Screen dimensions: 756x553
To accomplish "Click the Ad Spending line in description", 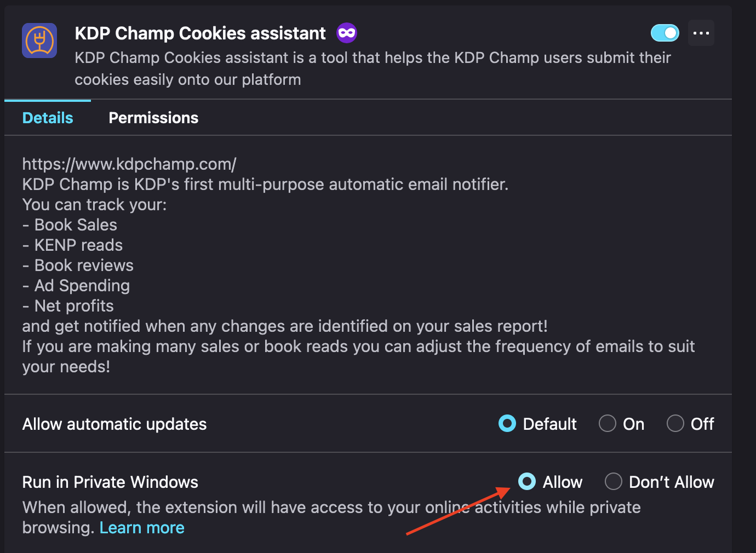I will point(76,286).
